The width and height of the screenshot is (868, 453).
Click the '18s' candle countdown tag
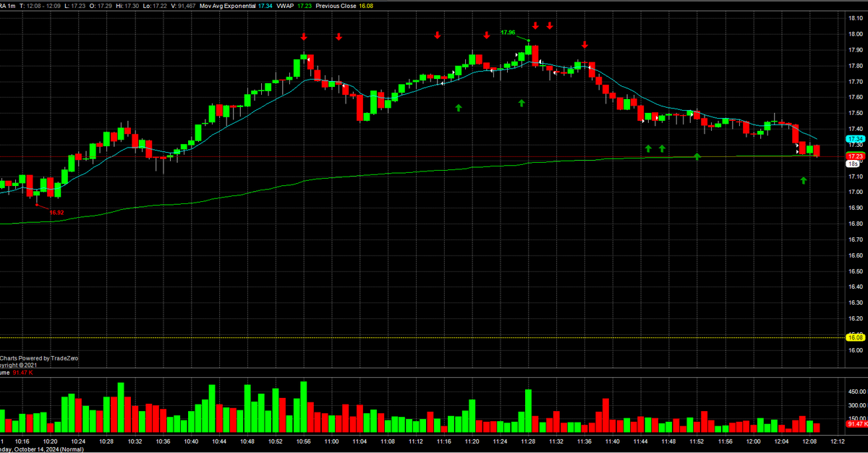[x=853, y=164]
